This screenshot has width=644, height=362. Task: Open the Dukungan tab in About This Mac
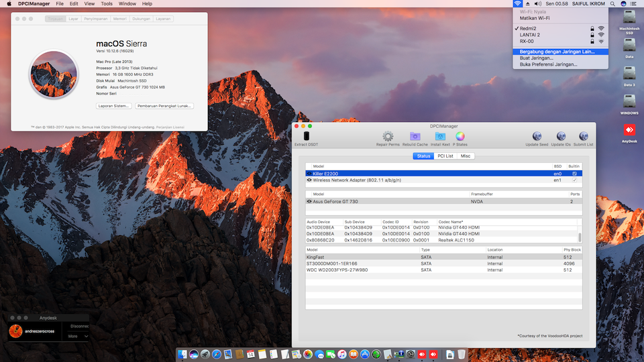click(141, 19)
